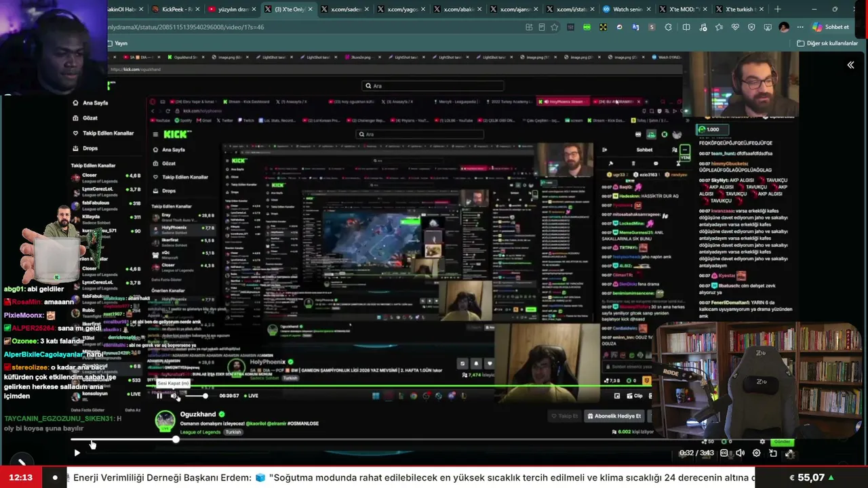This screenshot has height=488, width=868.
Task: Open the 'X'te turkish' tab
Action: point(740,9)
